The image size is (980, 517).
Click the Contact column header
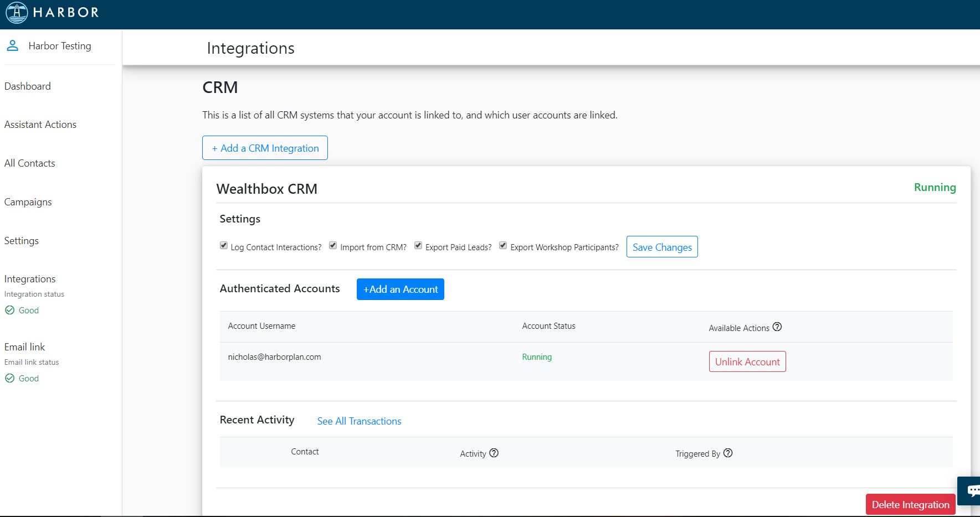[x=305, y=452]
